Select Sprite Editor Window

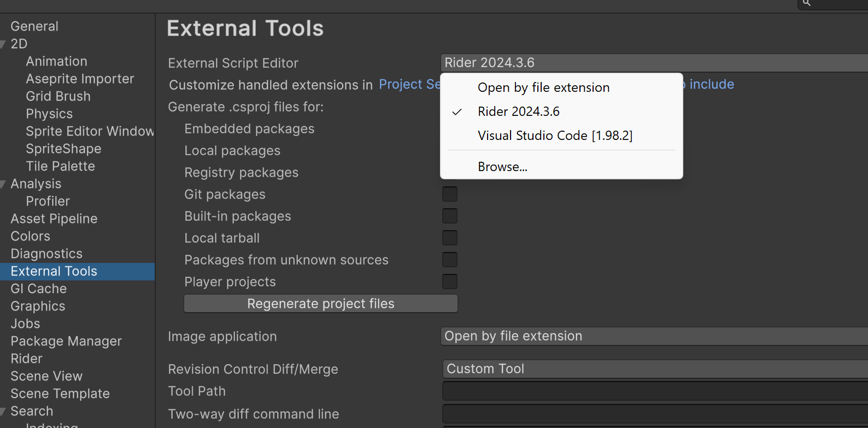pyautogui.click(x=90, y=131)
